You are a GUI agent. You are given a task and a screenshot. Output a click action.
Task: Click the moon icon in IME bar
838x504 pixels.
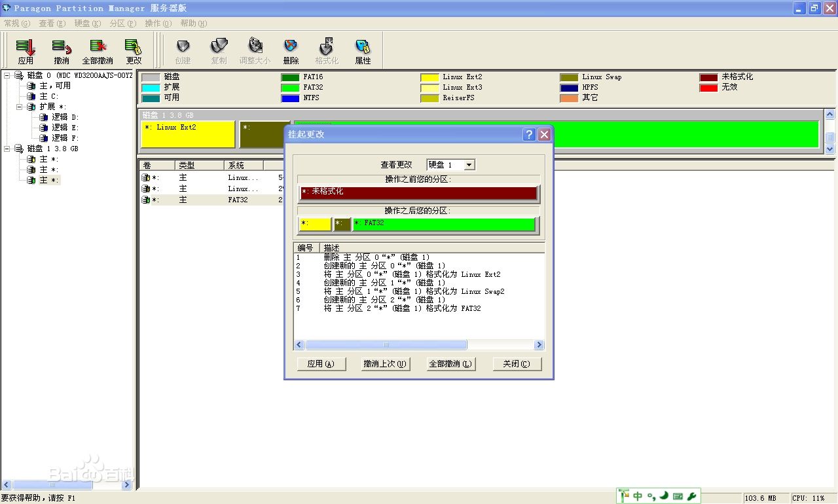point(664,496)
